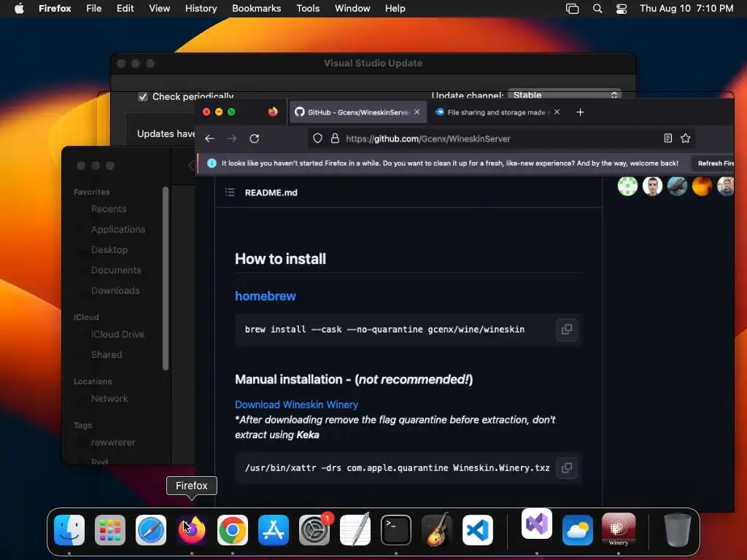Screen dimensions: 747x560
Task: Open the Apple menu
Action: tap(19, 8)
